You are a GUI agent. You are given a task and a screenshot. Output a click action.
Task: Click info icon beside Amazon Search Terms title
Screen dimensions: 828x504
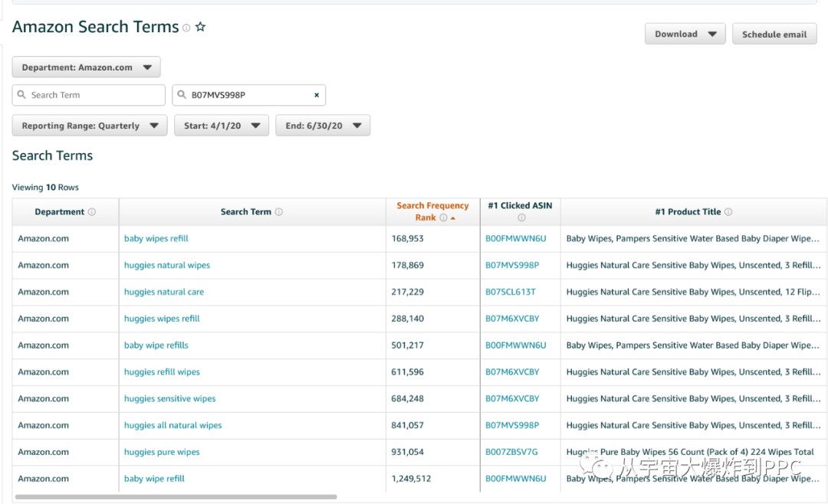tap(186, 28)
